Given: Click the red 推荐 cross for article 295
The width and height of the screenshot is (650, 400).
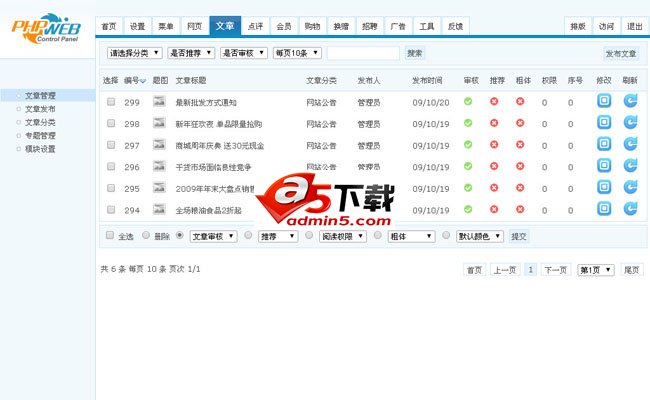Looking at the screenshot, I should click(x=495, y=188).
